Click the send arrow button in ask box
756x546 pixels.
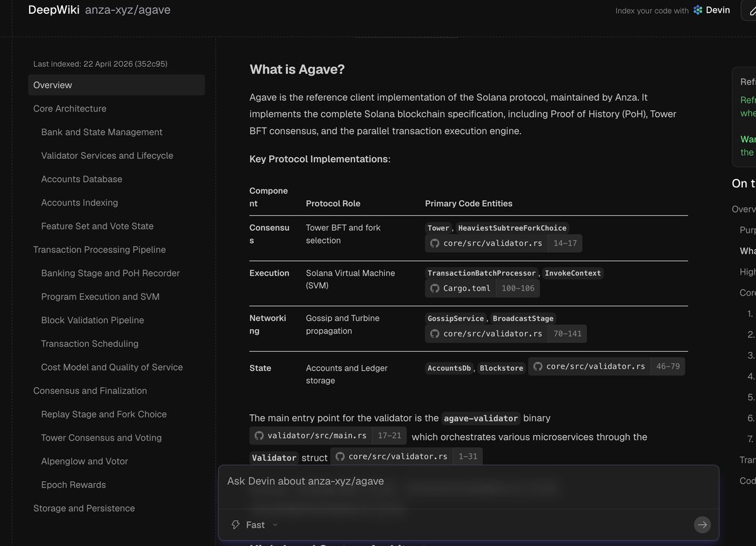pyautogui.click(x=702, y=525)
